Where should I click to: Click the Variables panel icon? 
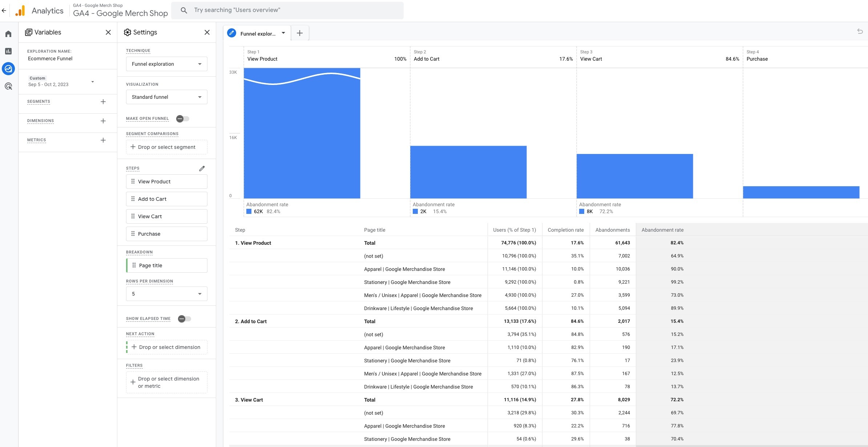(x=28, y=32)
